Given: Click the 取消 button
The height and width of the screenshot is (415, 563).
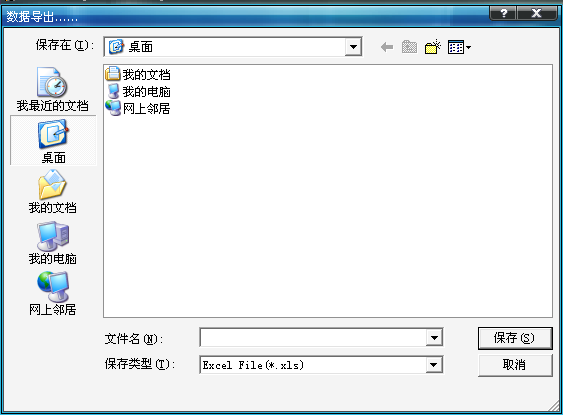Looking at the screenshot, I should [x=515, y=365].
